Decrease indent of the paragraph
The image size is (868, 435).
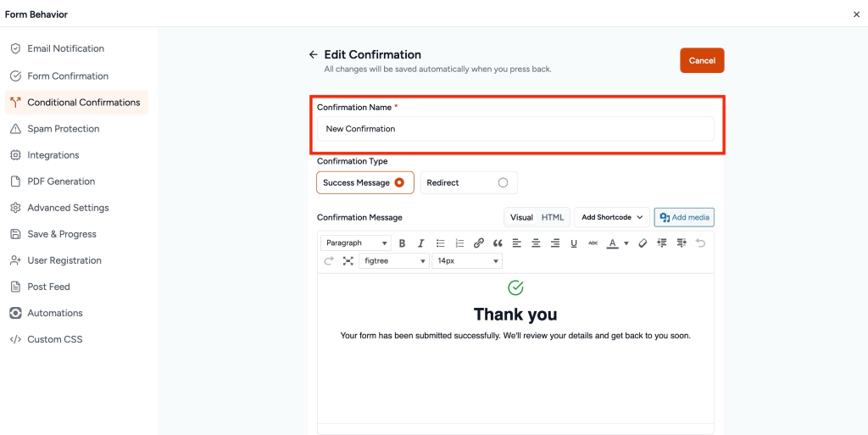[x=661, y=243]
